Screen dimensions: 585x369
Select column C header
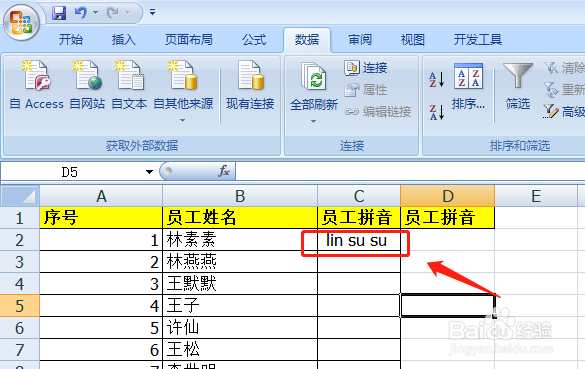point(359,196)
